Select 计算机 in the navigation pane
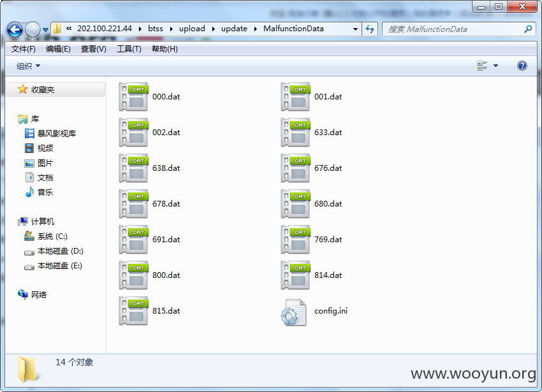This screenshot has height=392, width=542. tap(36, 221)
